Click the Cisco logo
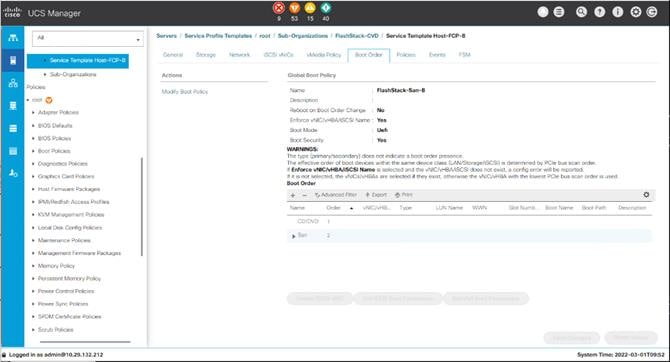Screen dimensions: 670x362 point(12,12)
